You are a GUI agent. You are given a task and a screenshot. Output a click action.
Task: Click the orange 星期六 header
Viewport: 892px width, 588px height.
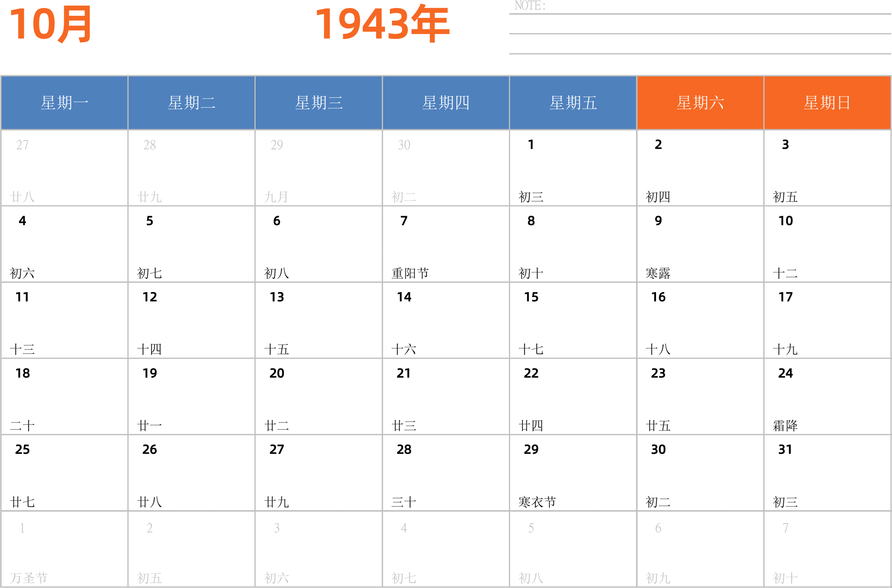pos(700,103)
